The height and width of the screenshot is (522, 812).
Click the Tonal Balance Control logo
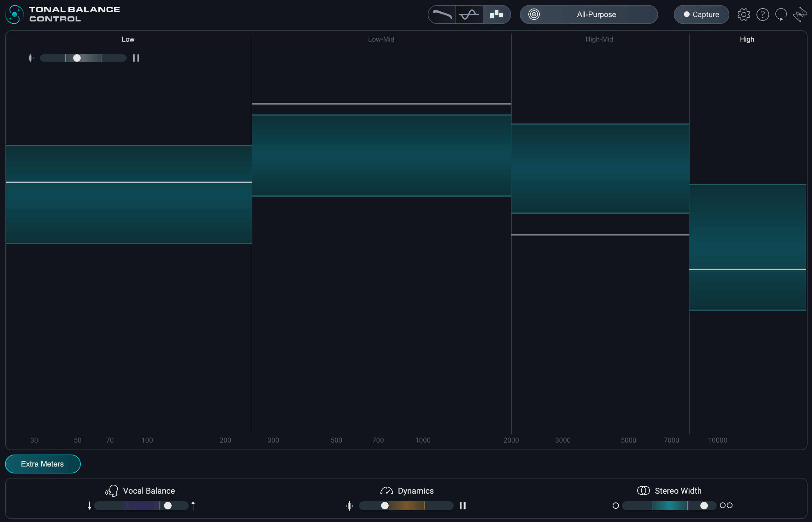tap(15, 14)
